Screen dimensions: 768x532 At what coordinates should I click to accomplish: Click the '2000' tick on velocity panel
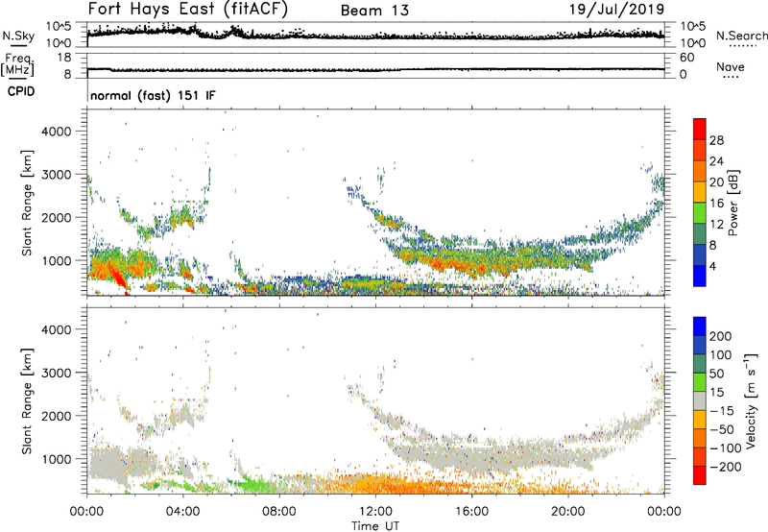pos(56,416)
